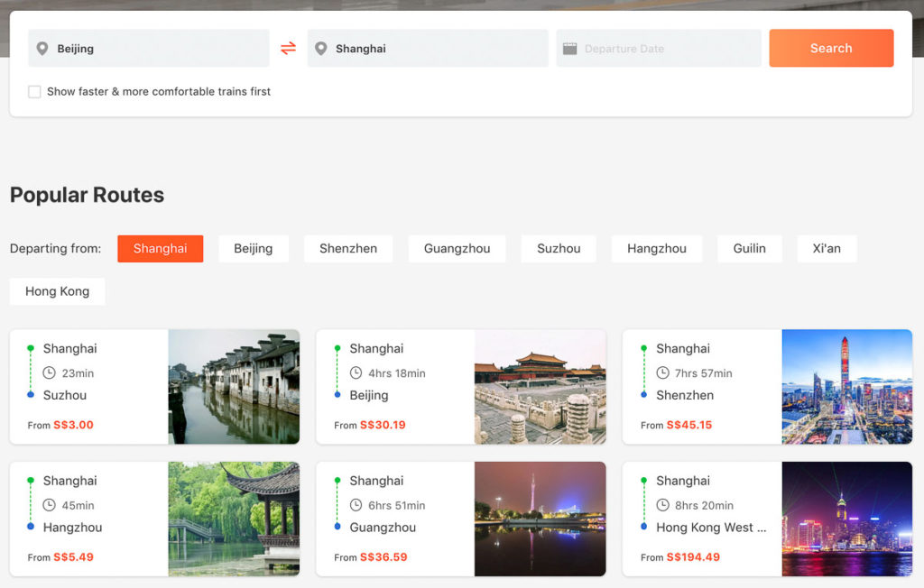Click the 8hrs 20min duration text
Viewport: 924px width, 588px height.
(704, 506)
